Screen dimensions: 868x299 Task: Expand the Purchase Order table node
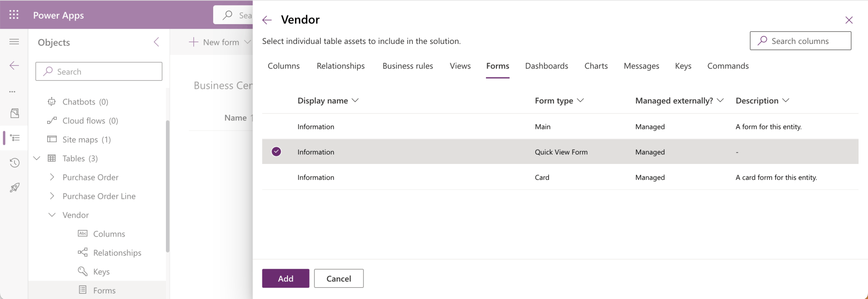pos(52,177)
